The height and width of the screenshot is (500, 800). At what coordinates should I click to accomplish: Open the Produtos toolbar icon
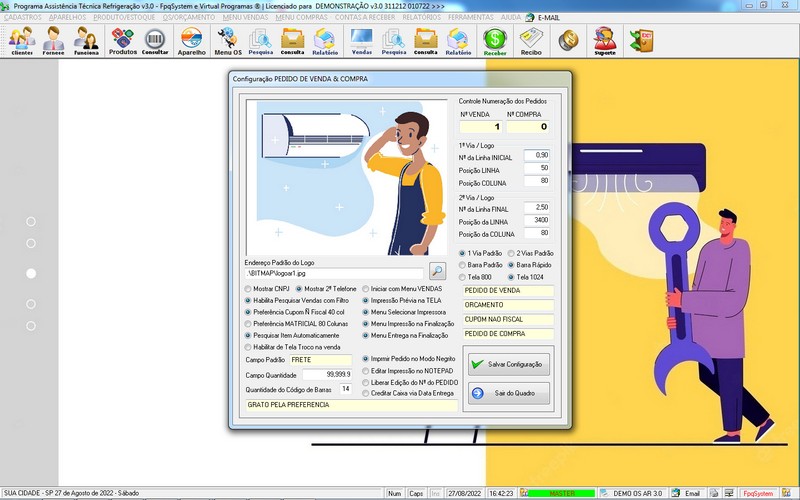tap(122, 41)
